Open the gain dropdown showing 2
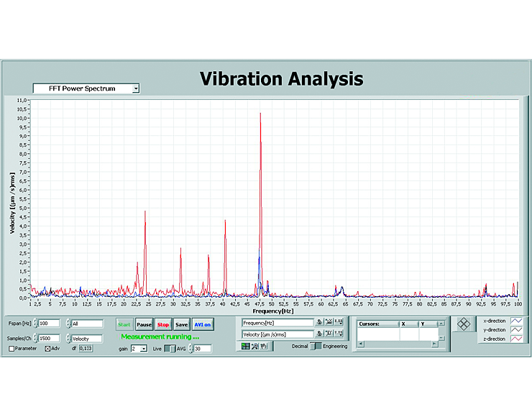The height and width of the screenshot is (417, 532). click(x=143, y=349)
